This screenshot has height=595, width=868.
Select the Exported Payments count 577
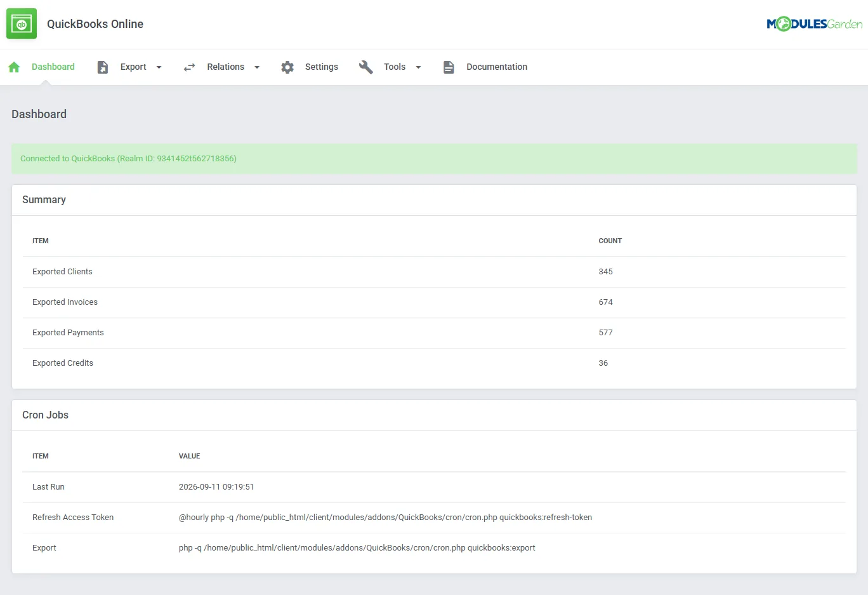pyautogui.click(x=605, y=333)
